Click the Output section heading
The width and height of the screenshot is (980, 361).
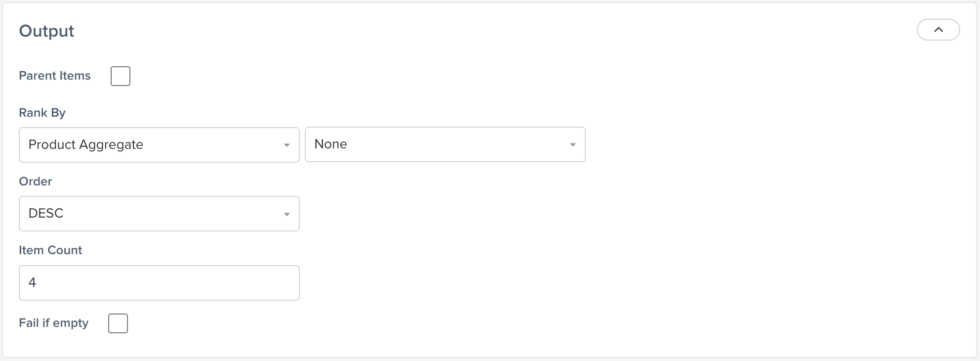[46, 30]
